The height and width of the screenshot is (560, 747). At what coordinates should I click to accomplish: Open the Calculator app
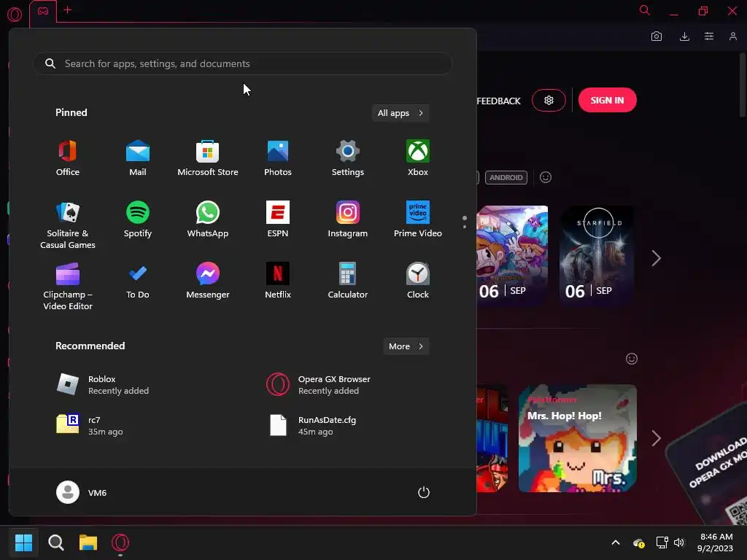[x=348, y=281]
